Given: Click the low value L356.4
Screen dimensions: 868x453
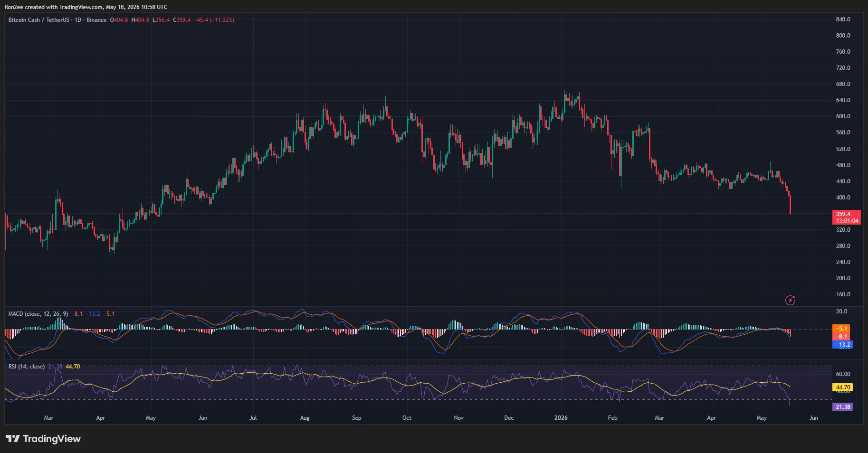Looking at the screenshot, I should [161, 20].
